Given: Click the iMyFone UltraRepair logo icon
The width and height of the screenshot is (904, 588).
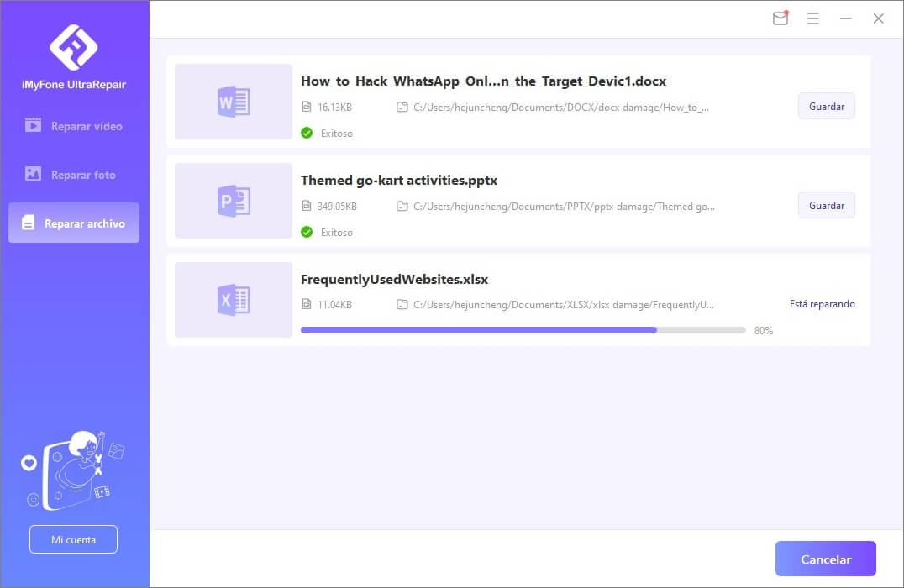Looking at the screenshot, I should (74, 47).
